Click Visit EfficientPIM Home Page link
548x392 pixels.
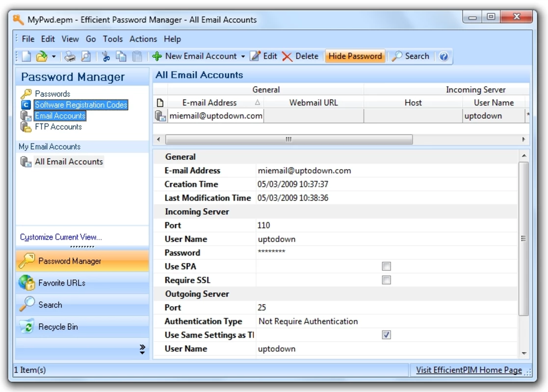[469, 370]
